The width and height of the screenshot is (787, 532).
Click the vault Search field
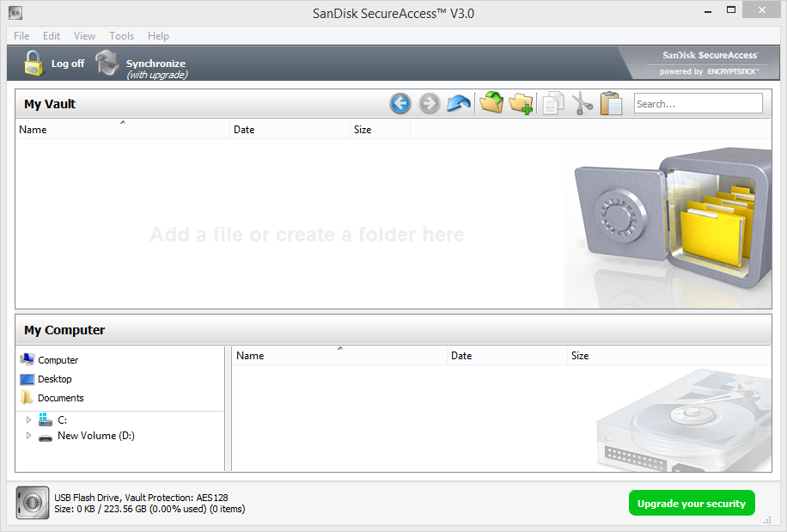(x=699, y=103)
